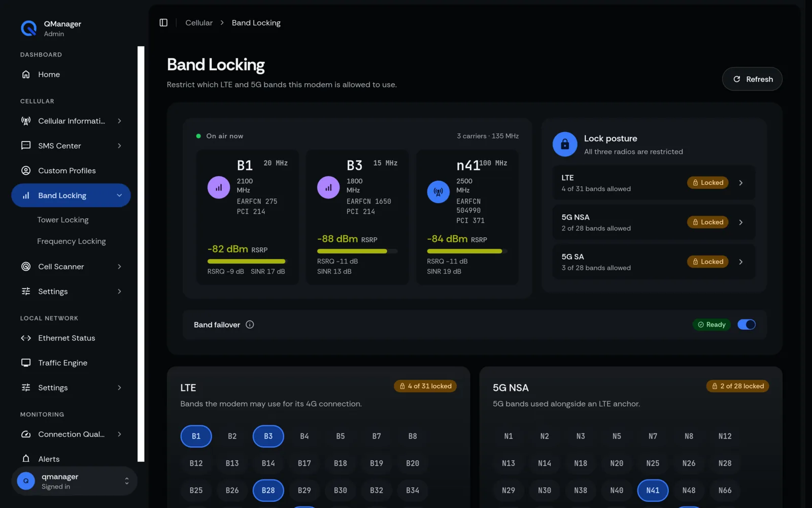Click the sidebar vertical scrollbar
The width and height of the screenshot is (812, 508).
pos(141,254)
